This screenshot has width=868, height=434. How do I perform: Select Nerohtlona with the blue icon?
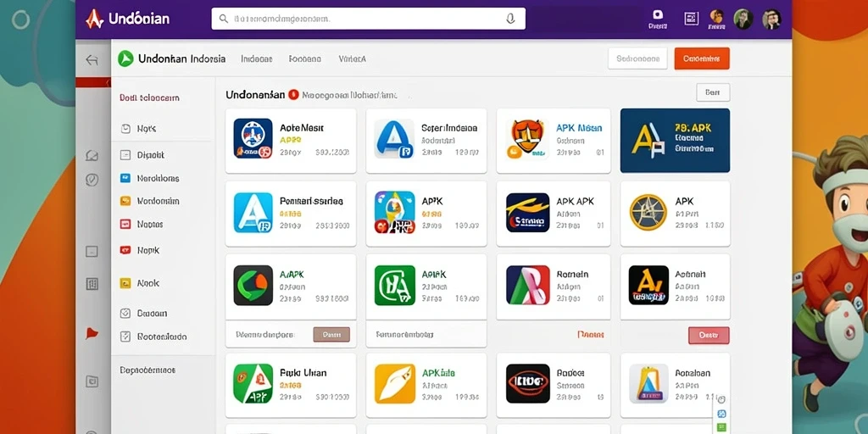(149, 178)
